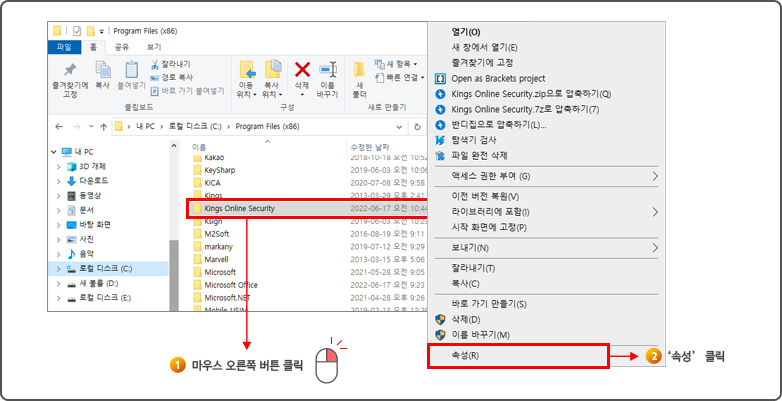Expand the 3D 개체 tree node
Screen dimensions: 782x401
pos(58,167)
